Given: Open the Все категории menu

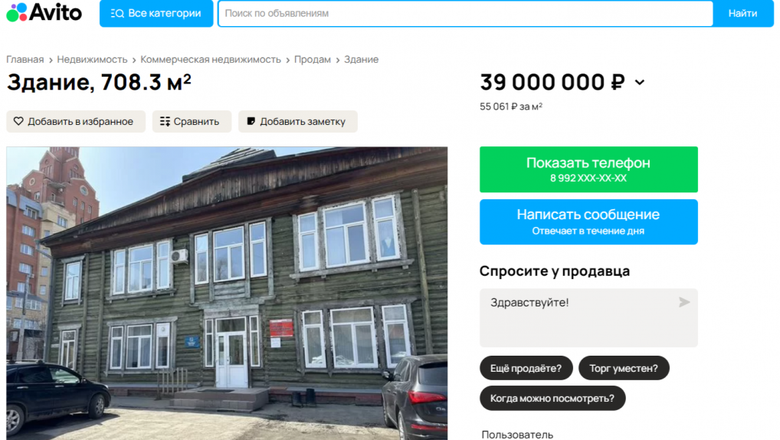Looking at the screenshot, I should point(156,13).
